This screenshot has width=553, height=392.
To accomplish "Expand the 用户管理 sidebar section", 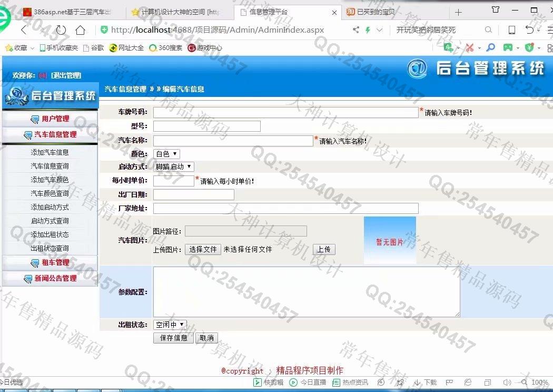I will coord(50,119).
